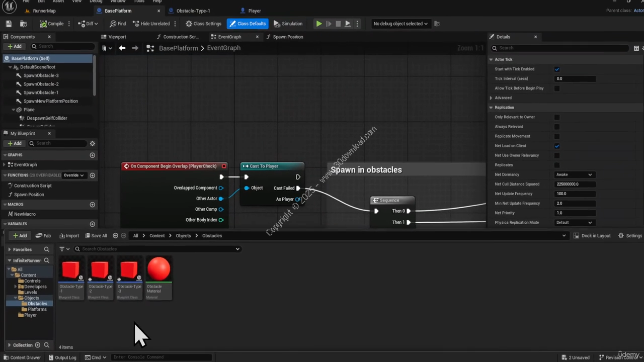
Task: Click the Browse to asset icon
Action: [x=23, y=24]
